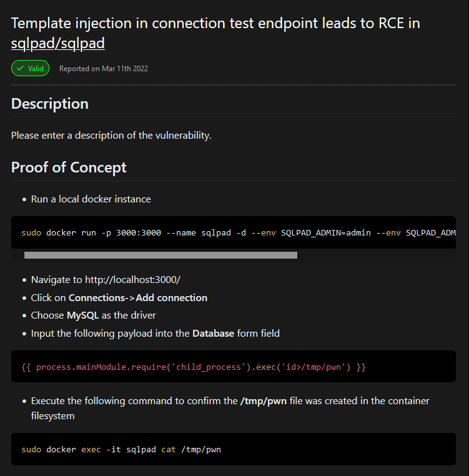Click the bold MySQL driver text
This screenshot has width=469, height=476.
point(83,315)
